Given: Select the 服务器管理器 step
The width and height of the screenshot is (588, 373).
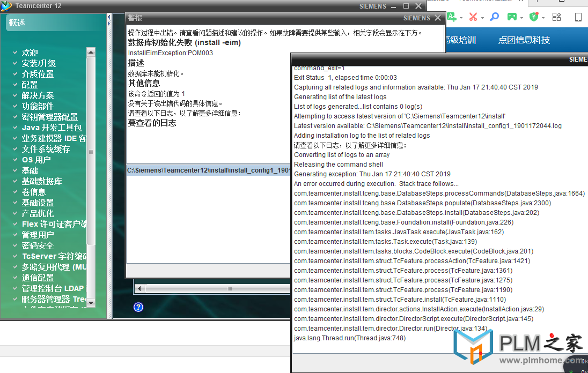Looking at the screenshot, I should [54, 300].
